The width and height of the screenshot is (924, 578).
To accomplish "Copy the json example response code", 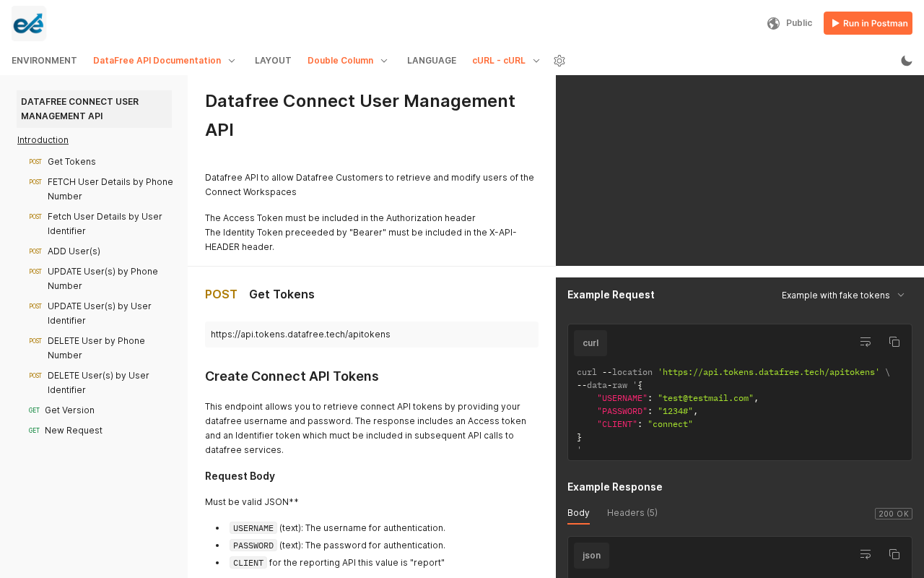I will [x=894, y=554].
